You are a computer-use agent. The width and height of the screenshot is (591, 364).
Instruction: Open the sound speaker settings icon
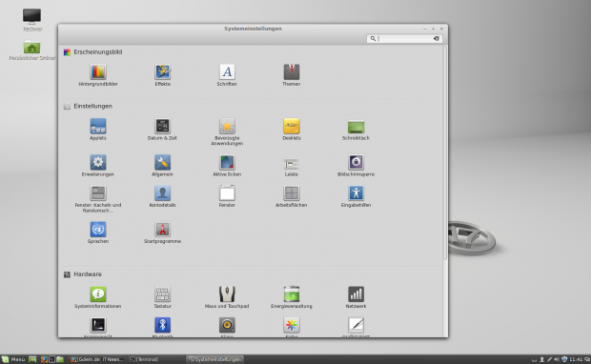[x=227, y=325]
